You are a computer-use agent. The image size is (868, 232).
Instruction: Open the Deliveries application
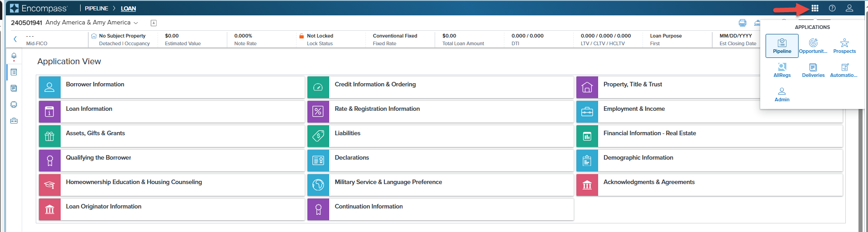click(813, 70)
